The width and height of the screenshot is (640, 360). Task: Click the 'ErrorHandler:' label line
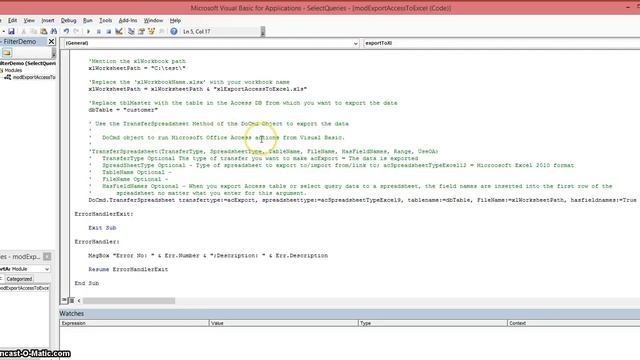pos(97,242)
